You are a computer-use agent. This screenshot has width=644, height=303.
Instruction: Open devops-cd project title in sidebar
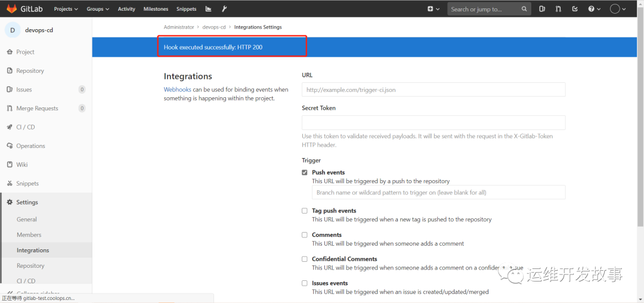coord(39,30)
